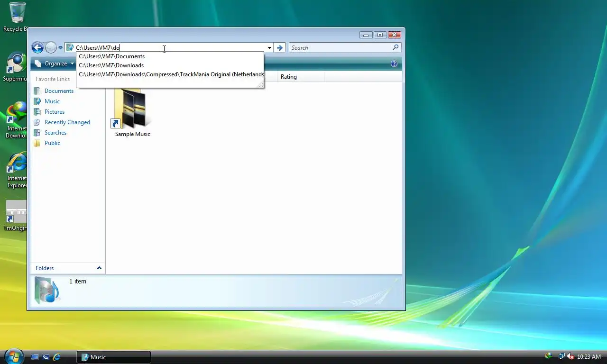
Task: Click the '1 item' text in the details pane
Action: (x=78, y=282)
